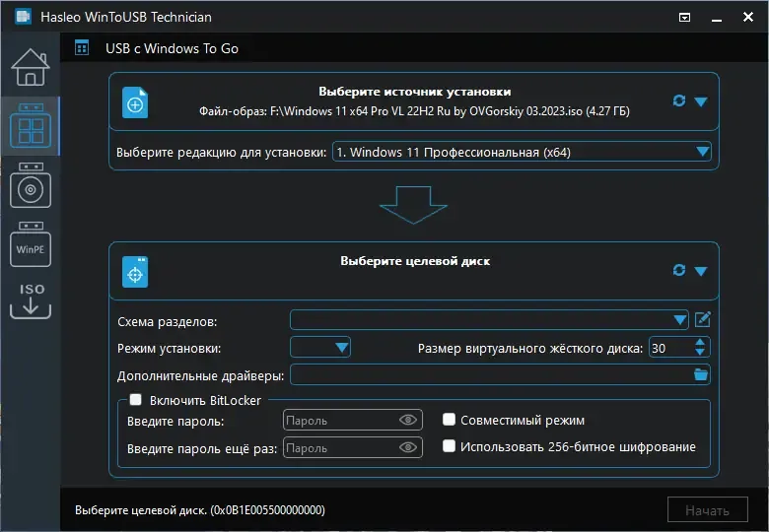
Task: Open Windows installation USB sidebar icon
Action: [31, 185]
